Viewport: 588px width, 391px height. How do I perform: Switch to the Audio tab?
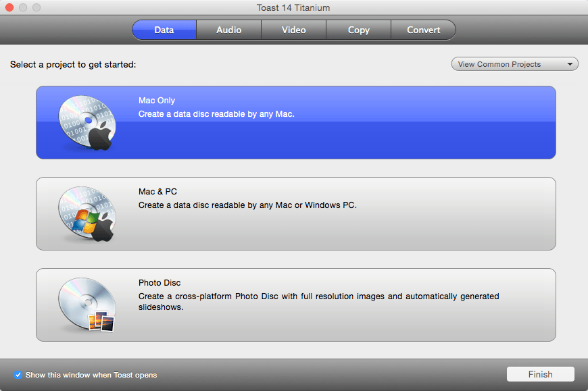click(228, 30)
